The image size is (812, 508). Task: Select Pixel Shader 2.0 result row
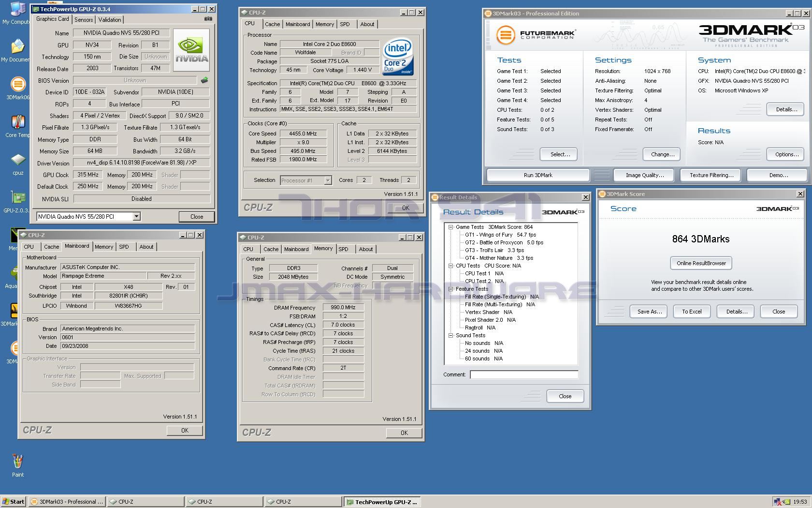[490, 320]
